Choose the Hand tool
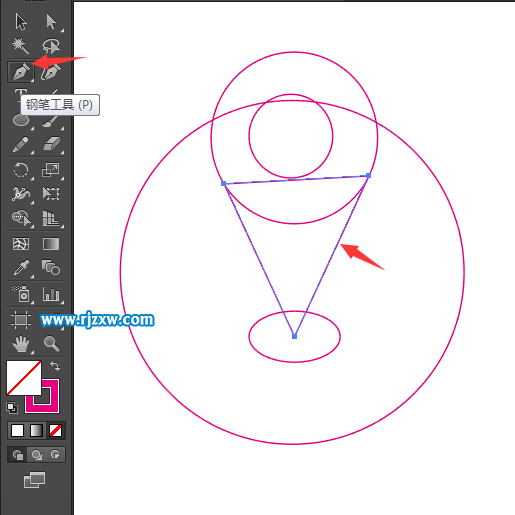The width and height of the screenshot is (515, 515). (21, 344)
